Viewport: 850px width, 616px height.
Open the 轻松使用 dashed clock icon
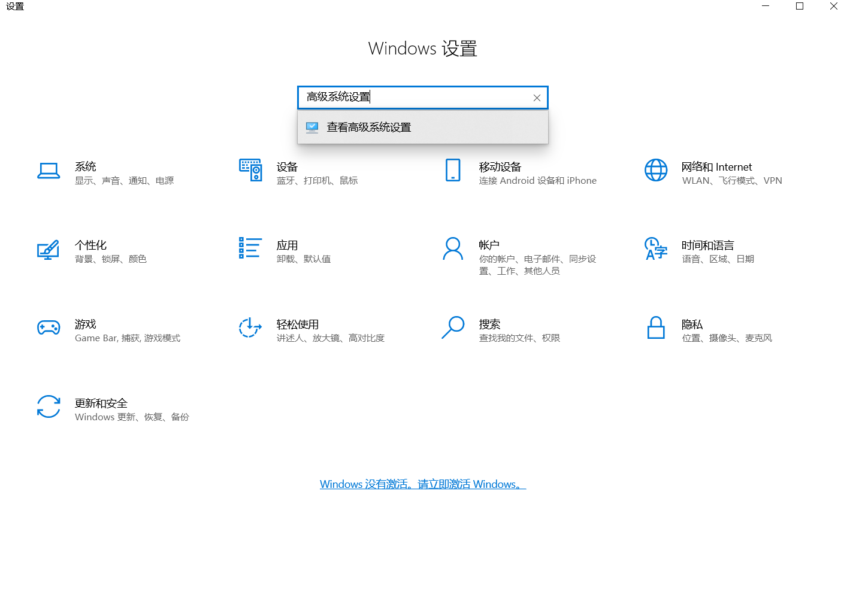[x=250, y=327]
